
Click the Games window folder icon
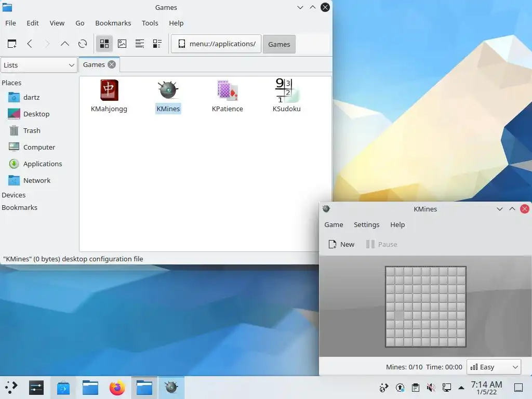(7, 7)
